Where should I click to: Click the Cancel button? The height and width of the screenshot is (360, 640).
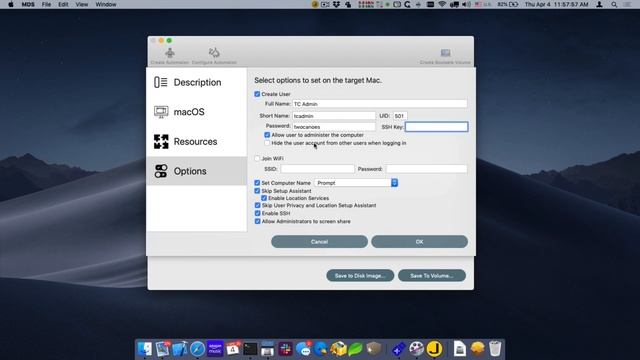coord(319,242)
